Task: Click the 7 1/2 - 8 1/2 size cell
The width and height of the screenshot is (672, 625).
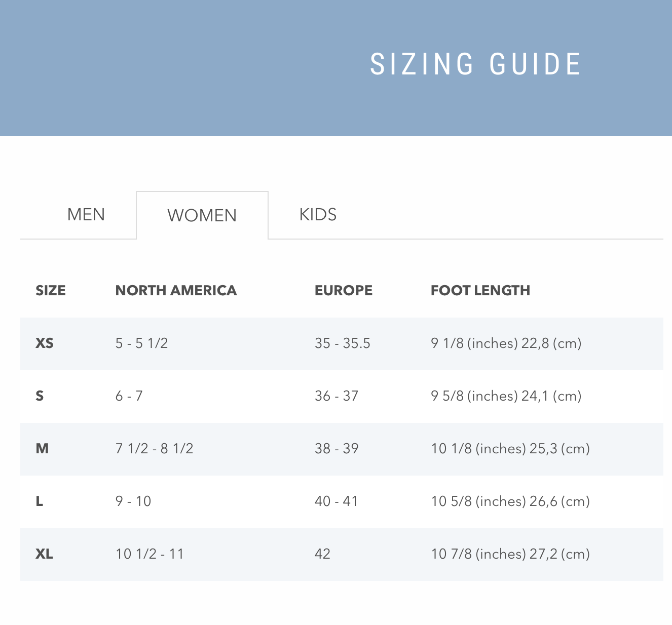Action: (x=154, y=449)
